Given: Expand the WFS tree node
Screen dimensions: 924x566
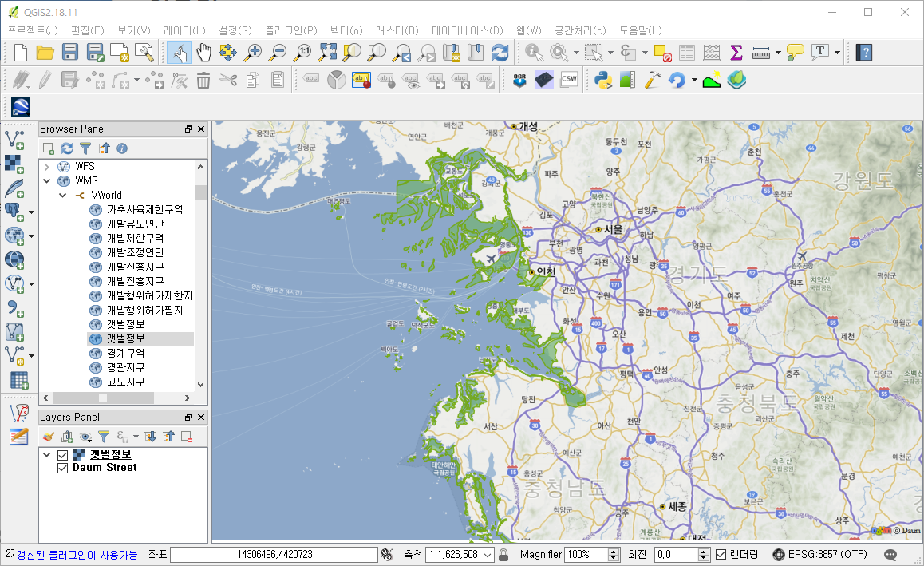Looking at the screenshot, I should click(x=47, y=166).
